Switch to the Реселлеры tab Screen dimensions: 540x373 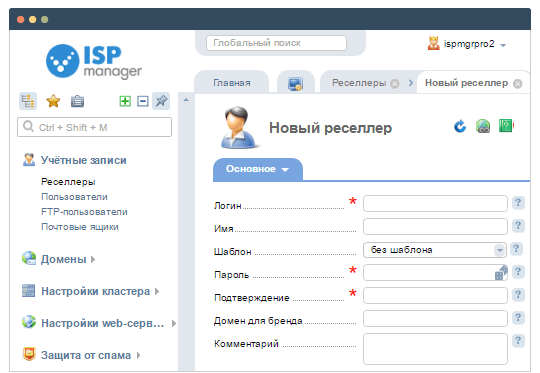pyautogui.click(x=359, y=83)
